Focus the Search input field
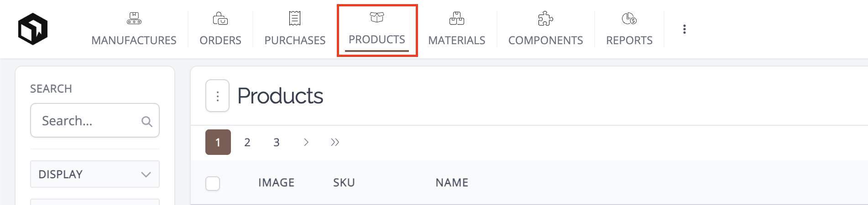The image size is (868, 205). (x=95, y=120)
